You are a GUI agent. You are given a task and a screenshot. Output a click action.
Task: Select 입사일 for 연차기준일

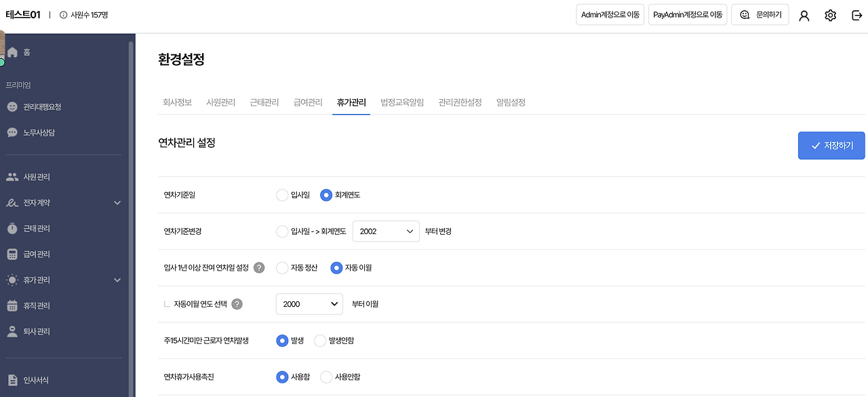pyautogui.click(x=282, y=195)
